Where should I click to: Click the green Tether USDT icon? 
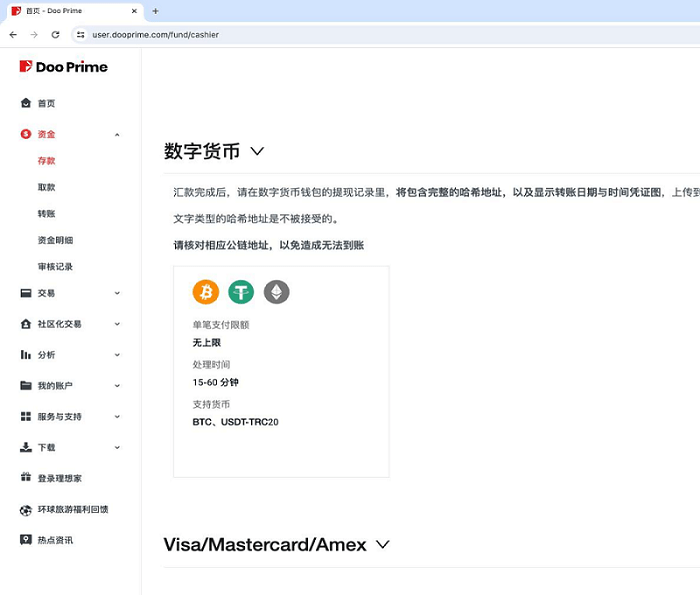[241, 292]
